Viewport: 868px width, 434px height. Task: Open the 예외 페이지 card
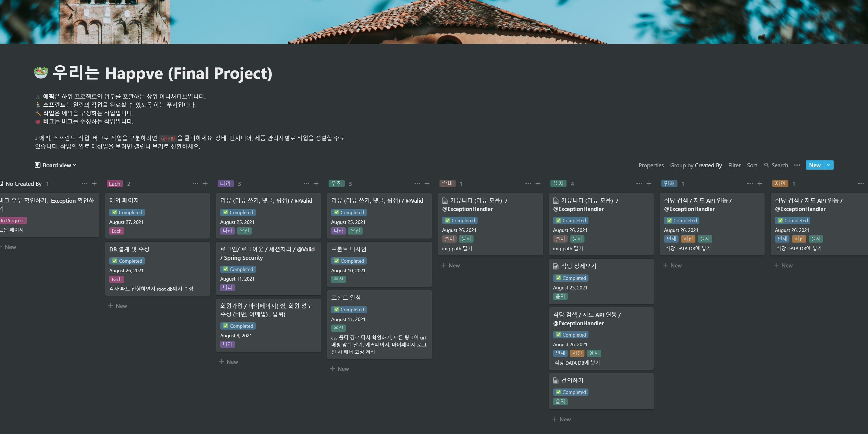click(x=157, y=216)
